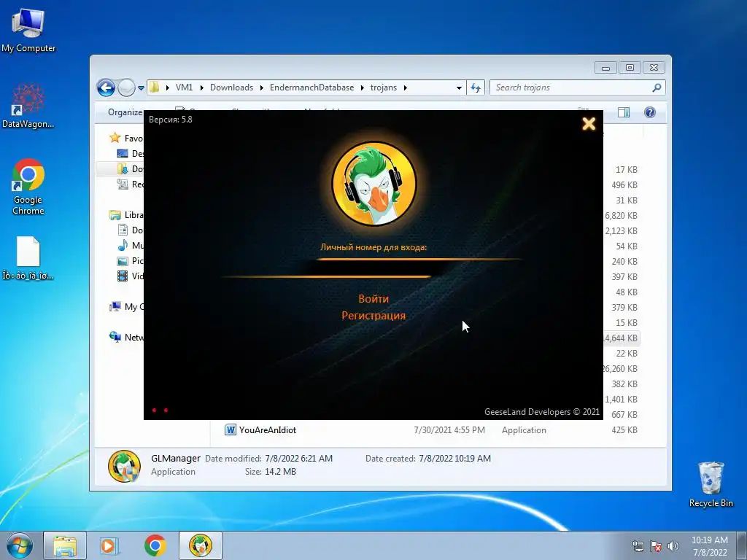Viewport: 747px width, 560px height.
Task: Click the Войти login link
Action: coord(373,298)
